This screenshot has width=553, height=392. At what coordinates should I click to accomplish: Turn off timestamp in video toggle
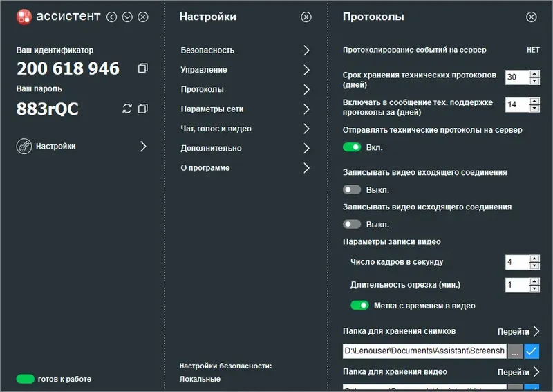359,306
